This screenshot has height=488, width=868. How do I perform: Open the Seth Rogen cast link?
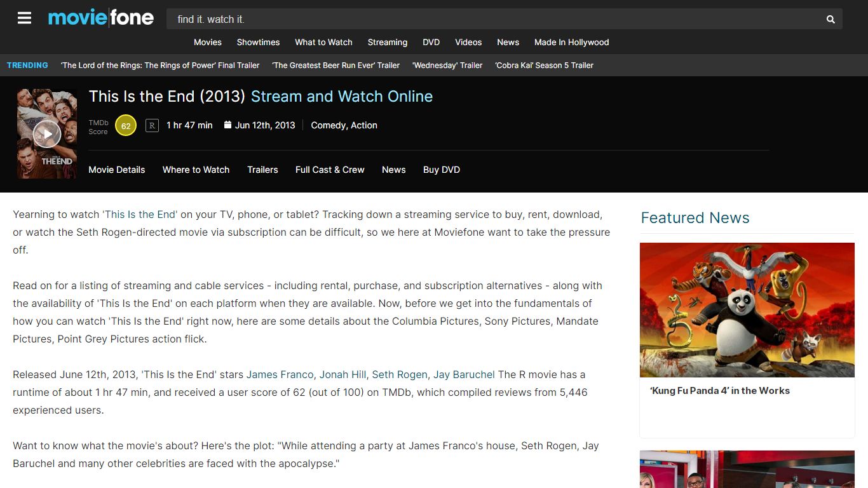[x=400, y=374]
